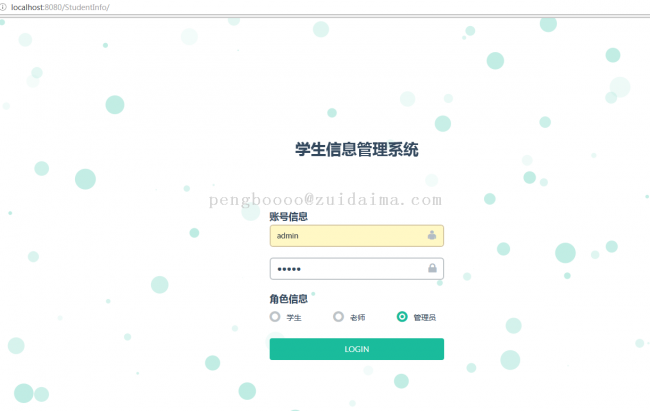Image resolution: width=650 pixels, height=411 pixels.
Task: Click the site information icon in address bar
Action: pyautogui.click(x=3, y=7)
